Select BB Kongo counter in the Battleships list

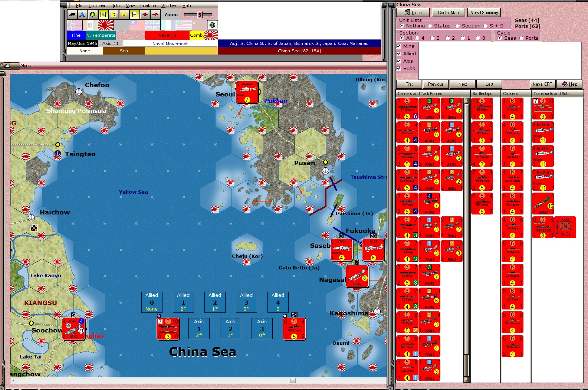tap(482, 204)
